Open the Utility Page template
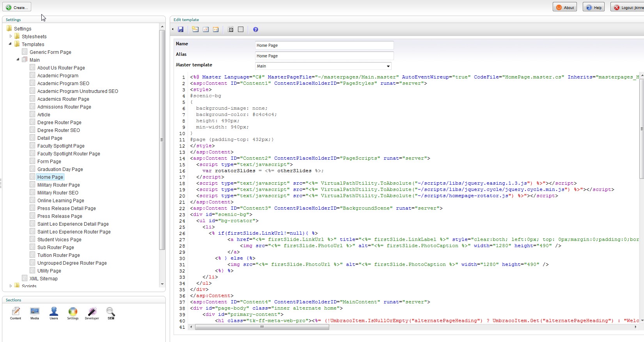The image size is (644, 342). click(x=49, y=271)
